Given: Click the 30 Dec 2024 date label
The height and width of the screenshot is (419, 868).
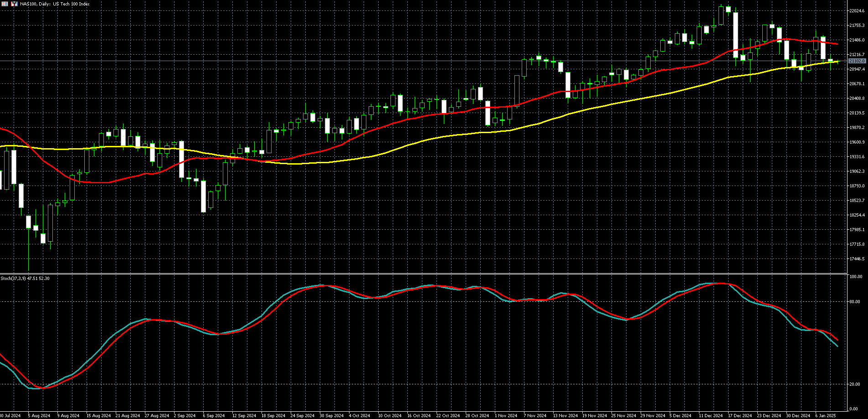Looking at the screenshot, I should 798,416.
